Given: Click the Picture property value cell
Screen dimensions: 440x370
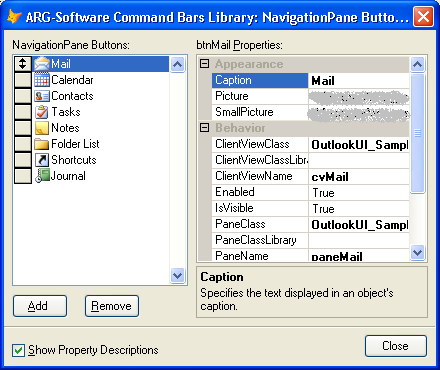Looking at the screenshot, I should [359, 97].
